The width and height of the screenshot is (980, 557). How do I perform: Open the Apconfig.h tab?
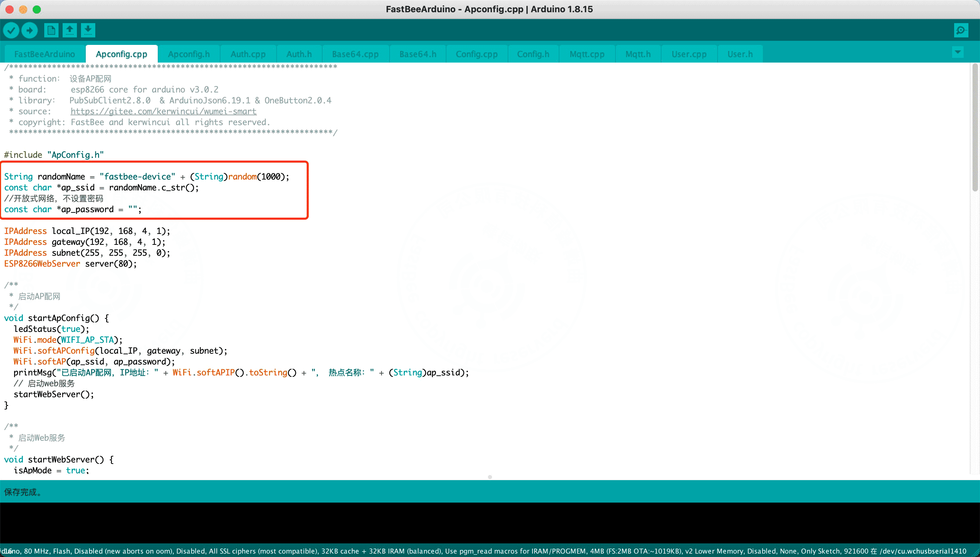189,54
